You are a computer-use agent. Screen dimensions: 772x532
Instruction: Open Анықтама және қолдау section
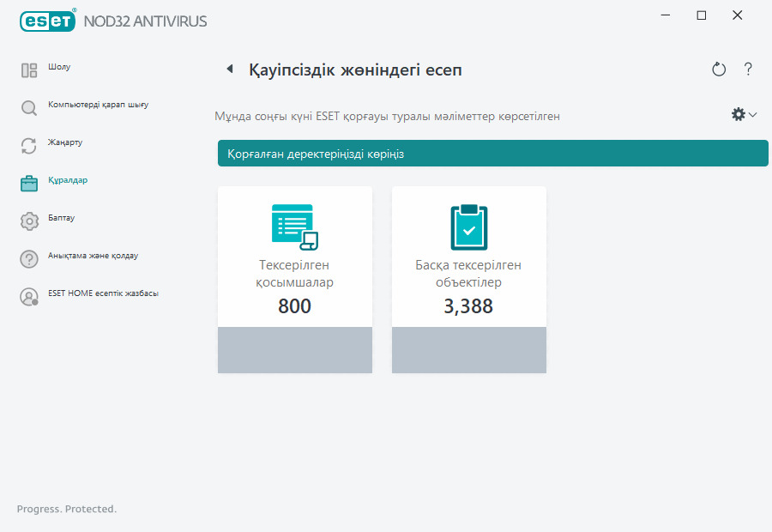pyautogui.click(x=93, y=256)
